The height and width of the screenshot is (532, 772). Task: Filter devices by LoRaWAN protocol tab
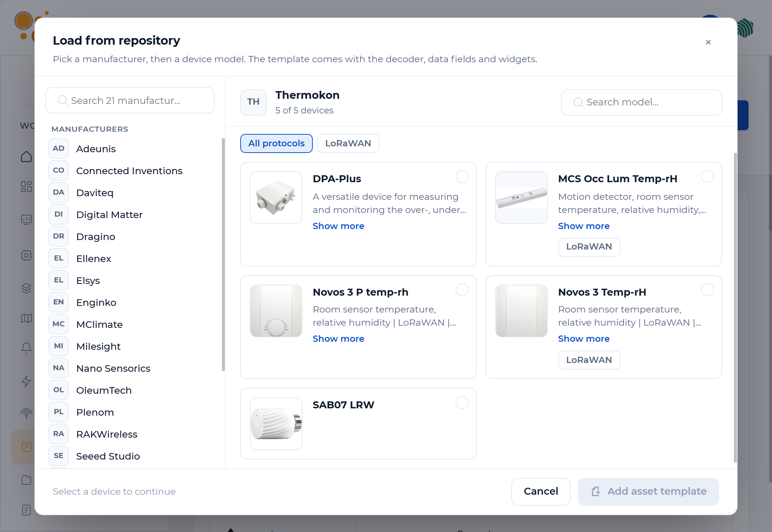[x=348, y=143]
